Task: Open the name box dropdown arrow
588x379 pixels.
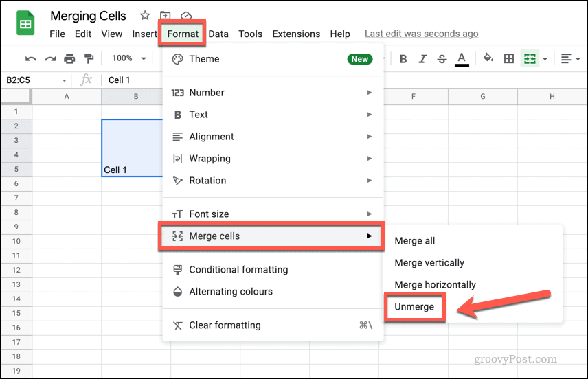Action: [64, 80]
